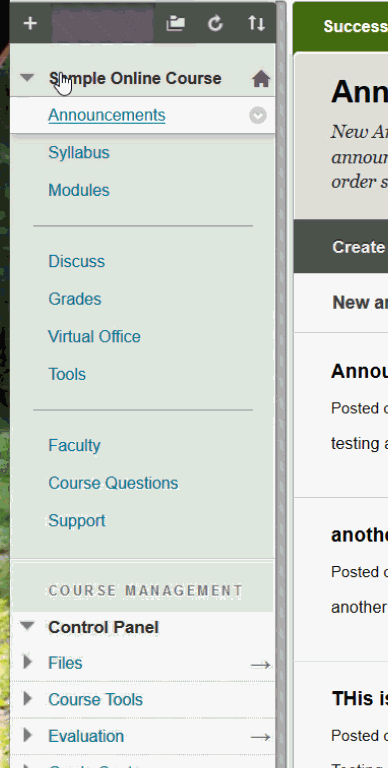Open the Announcements options chevron

258,116
